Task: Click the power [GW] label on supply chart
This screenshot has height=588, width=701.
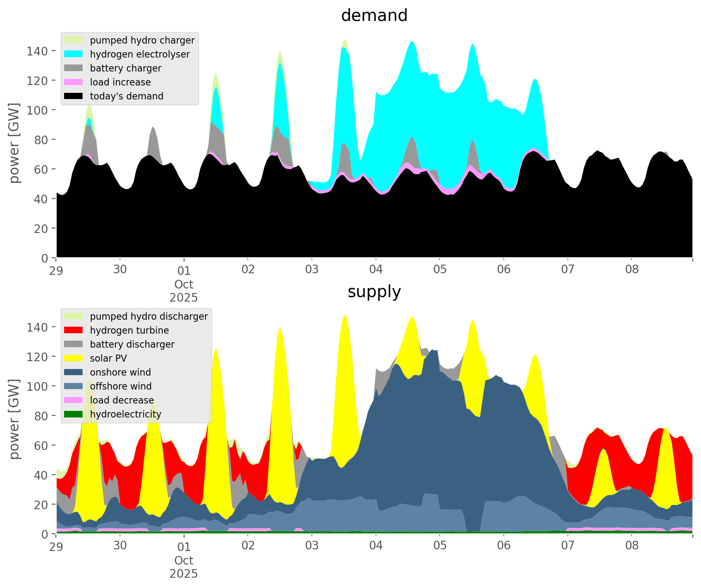Action: [x=14, y=419]
